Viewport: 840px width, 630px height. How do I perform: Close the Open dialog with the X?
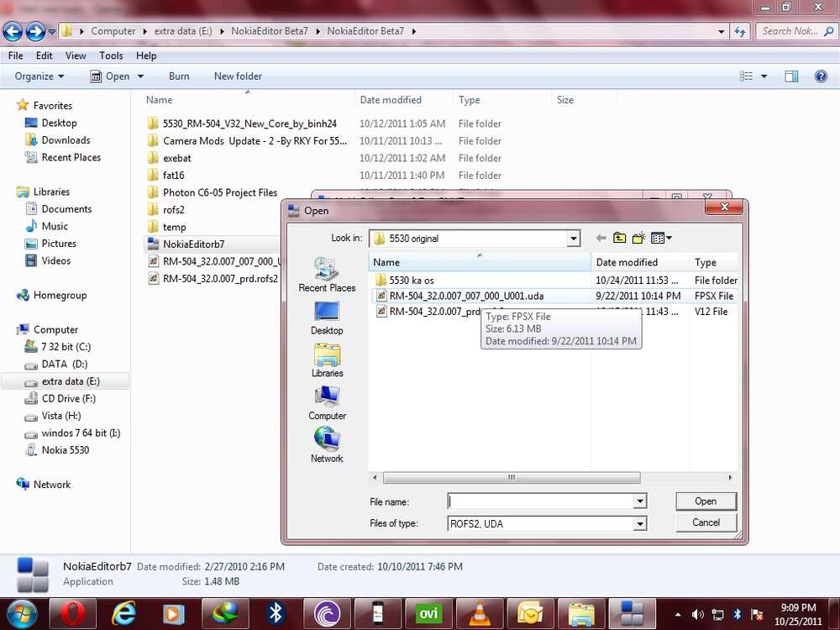(x=724, y=207)
